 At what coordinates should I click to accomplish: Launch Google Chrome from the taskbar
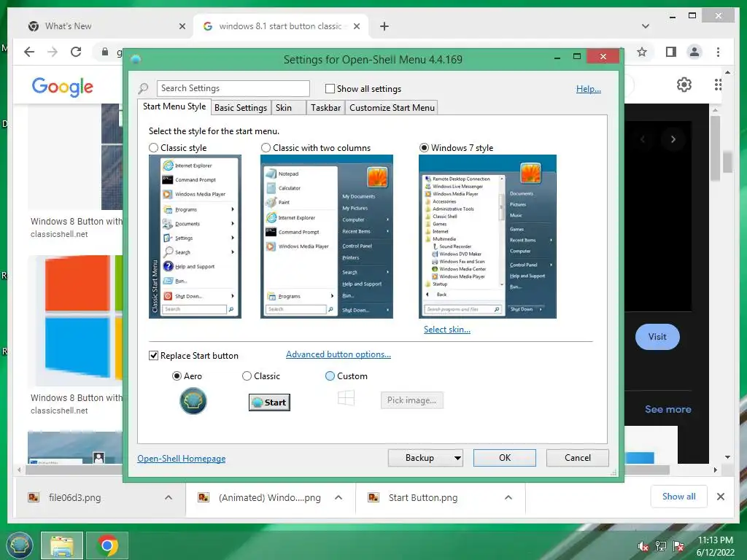click(107, 545)
